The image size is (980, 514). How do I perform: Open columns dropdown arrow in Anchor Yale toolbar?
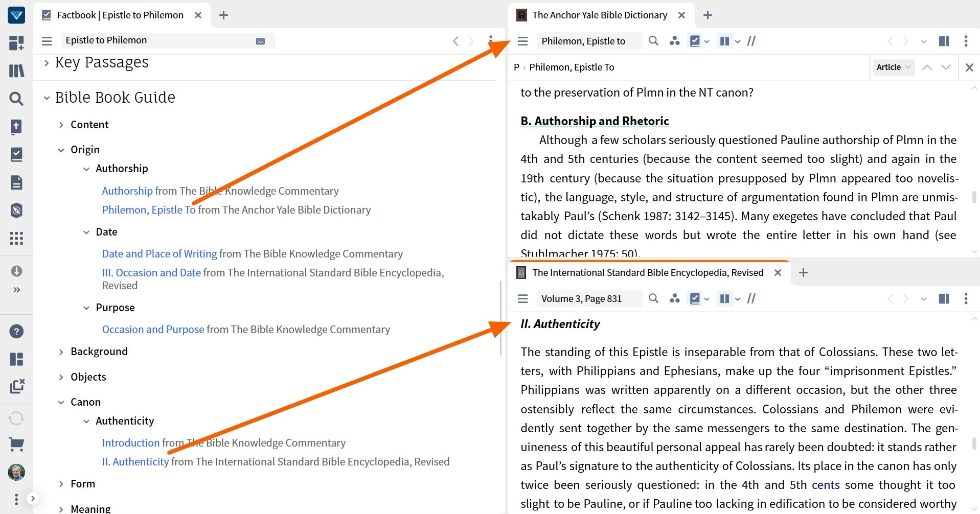pos(737,41)
